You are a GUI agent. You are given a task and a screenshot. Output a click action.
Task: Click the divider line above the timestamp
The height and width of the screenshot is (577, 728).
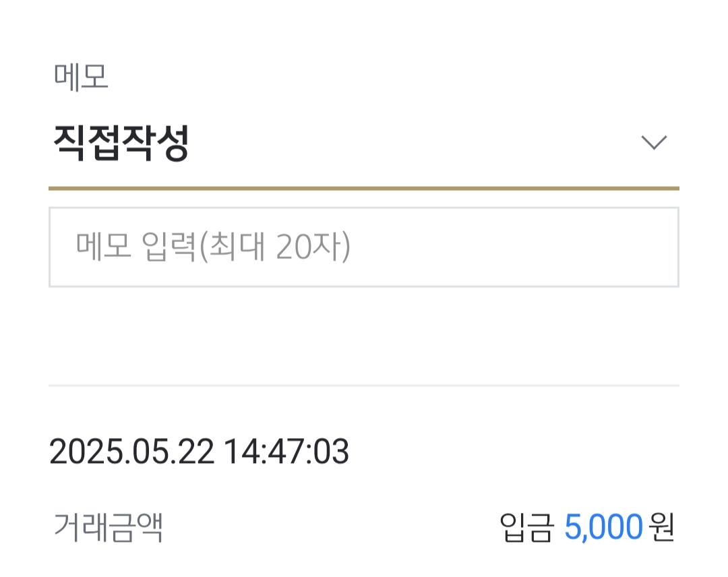[364, 386]
